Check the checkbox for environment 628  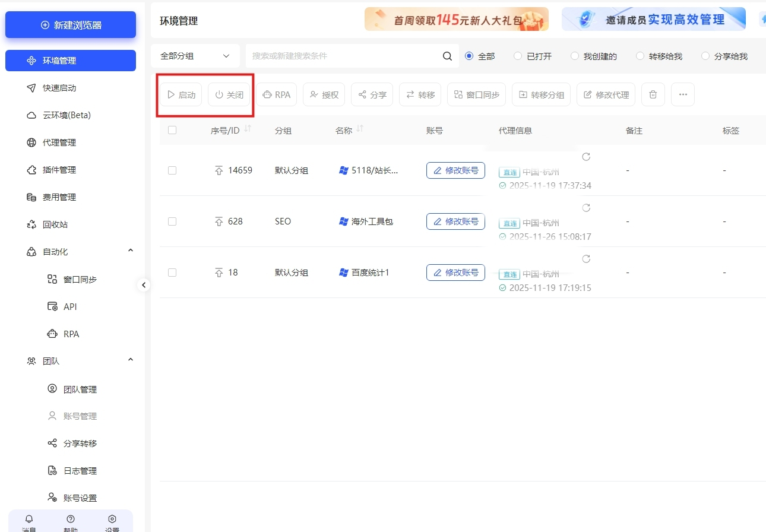click(x=172, y=221)
